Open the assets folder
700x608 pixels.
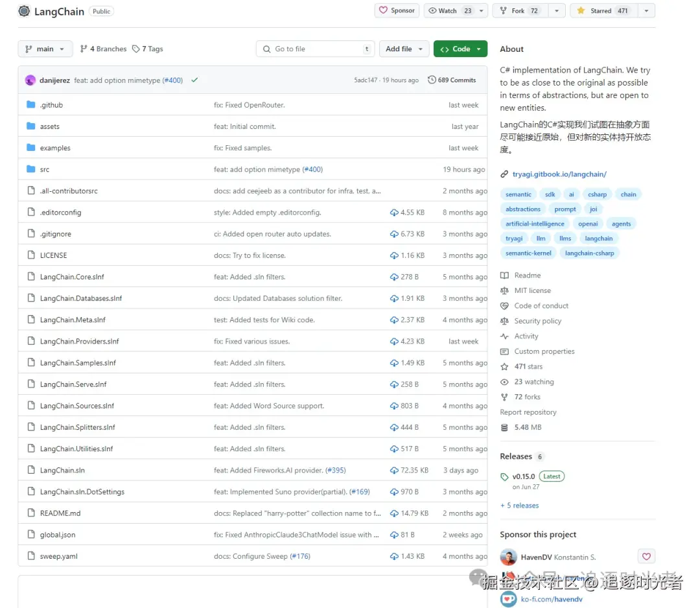pos(49,126)
